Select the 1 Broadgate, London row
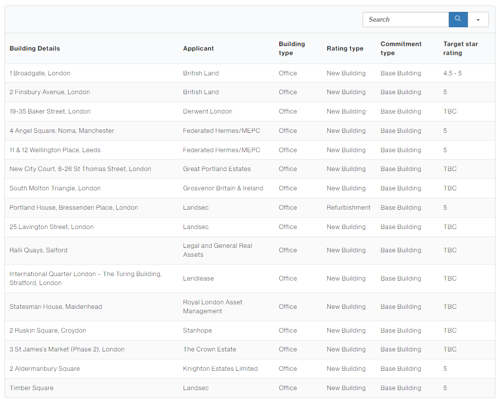Viewport: 500px width, 400px height. click(x=250, y=73)
